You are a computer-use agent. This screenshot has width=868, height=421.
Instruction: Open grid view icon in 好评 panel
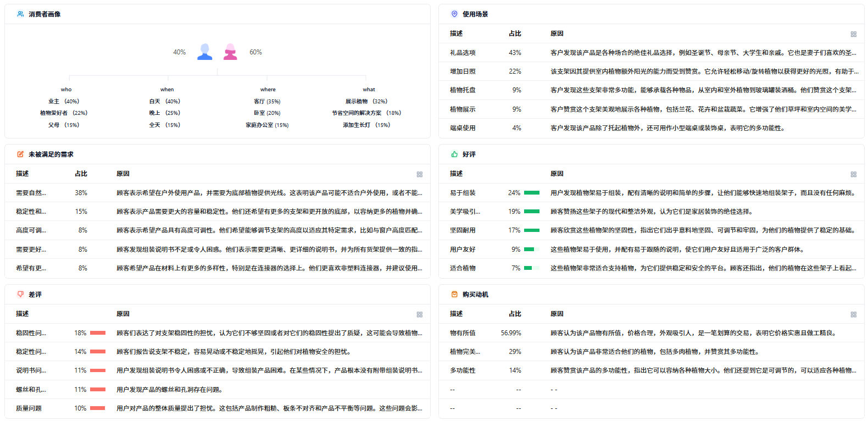point(854,174)
